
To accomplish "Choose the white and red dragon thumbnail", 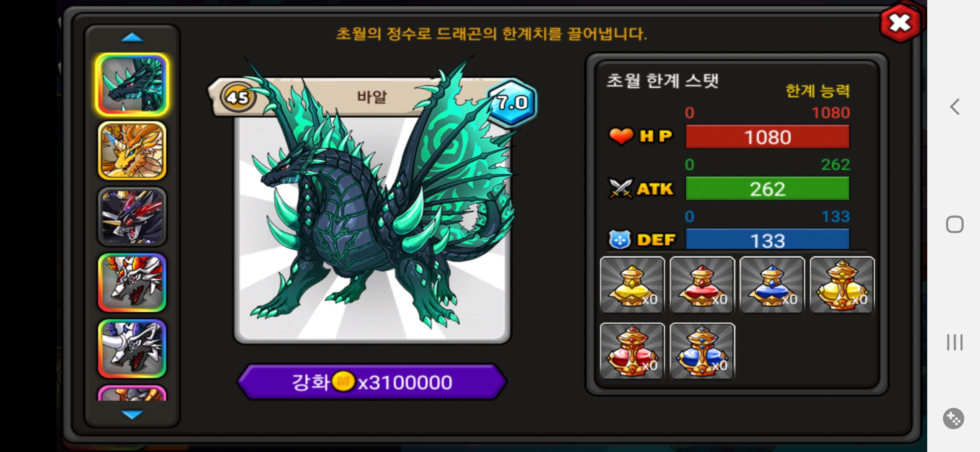I will coord(132,282).
